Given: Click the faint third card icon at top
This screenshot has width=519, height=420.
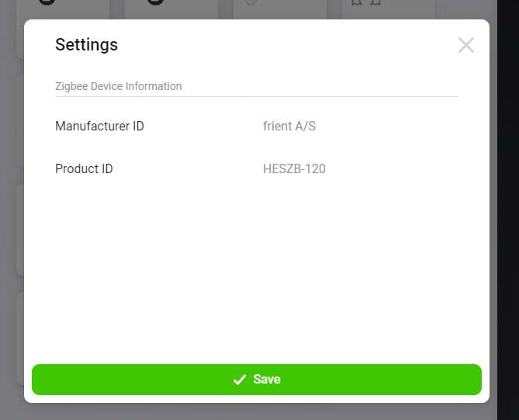Looking at the screenshot, I should click(251, 3).
